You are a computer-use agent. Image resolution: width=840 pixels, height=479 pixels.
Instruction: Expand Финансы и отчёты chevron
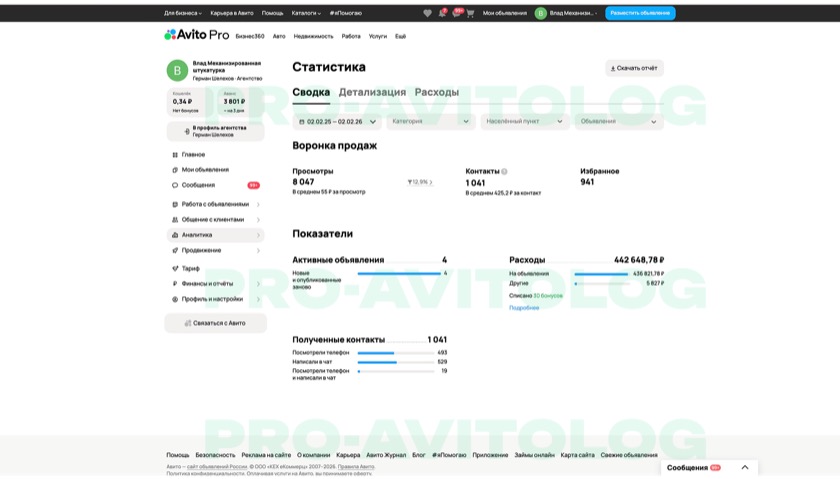258,284
